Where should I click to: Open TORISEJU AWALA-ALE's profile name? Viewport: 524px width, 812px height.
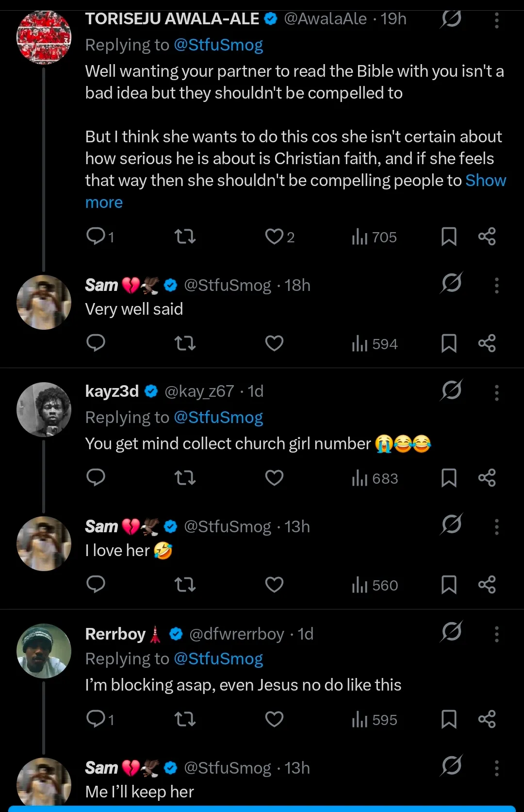point(172,19)
